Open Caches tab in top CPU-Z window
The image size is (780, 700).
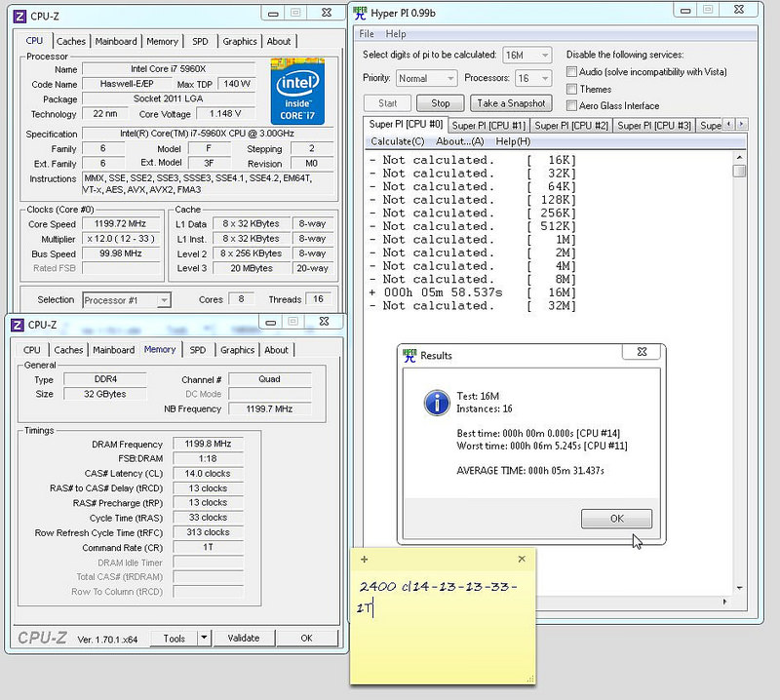point(70,41)
